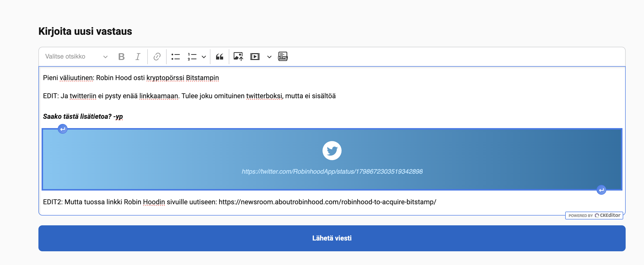Click the underlined word 'Bitstampin'
The height and width of the screenshot is (265, 644).
[203, 78]
